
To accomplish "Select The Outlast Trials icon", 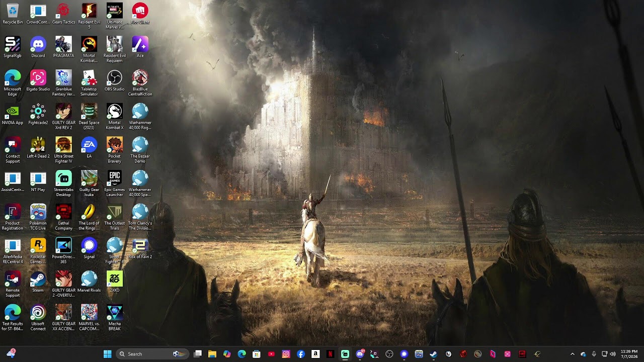I will tap(115, 217).
